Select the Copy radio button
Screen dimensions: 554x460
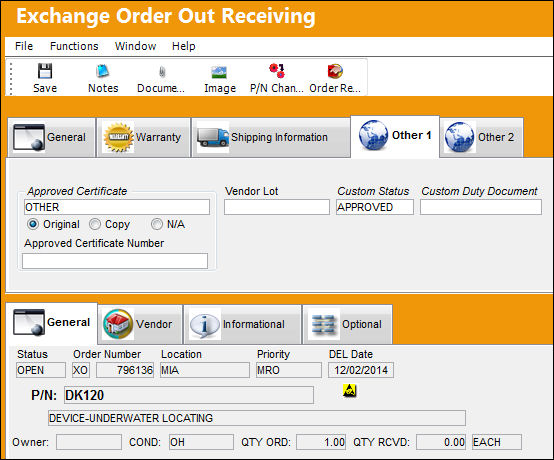[x=95, y=224]
